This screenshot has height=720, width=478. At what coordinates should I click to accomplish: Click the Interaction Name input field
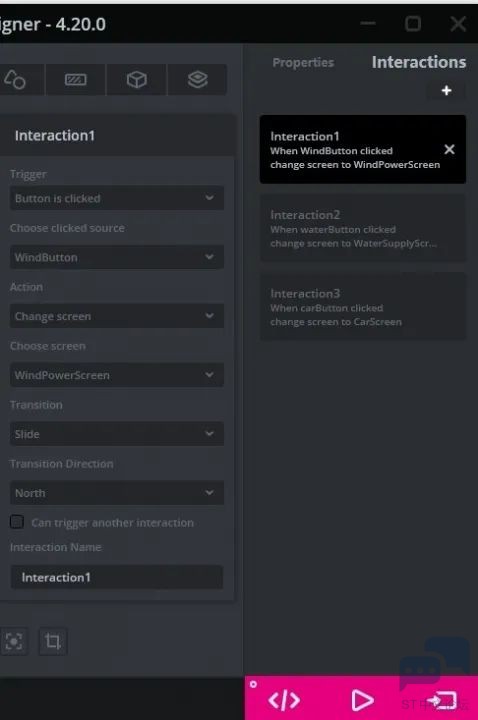[x=117, y=577]
